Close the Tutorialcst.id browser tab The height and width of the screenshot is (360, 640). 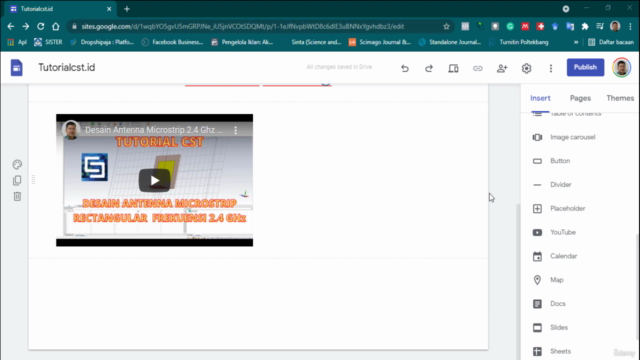click(x=109, y=9)
